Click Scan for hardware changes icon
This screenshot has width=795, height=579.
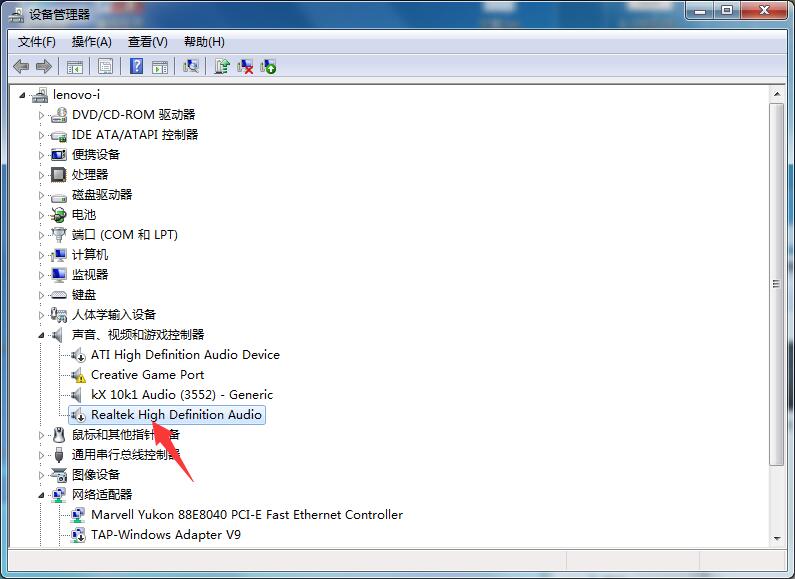tap(191, 66)
